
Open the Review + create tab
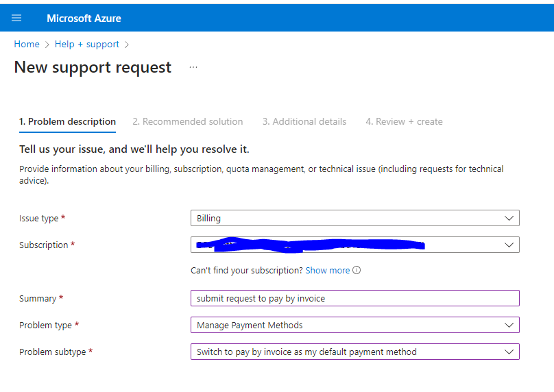coord(405,121)
